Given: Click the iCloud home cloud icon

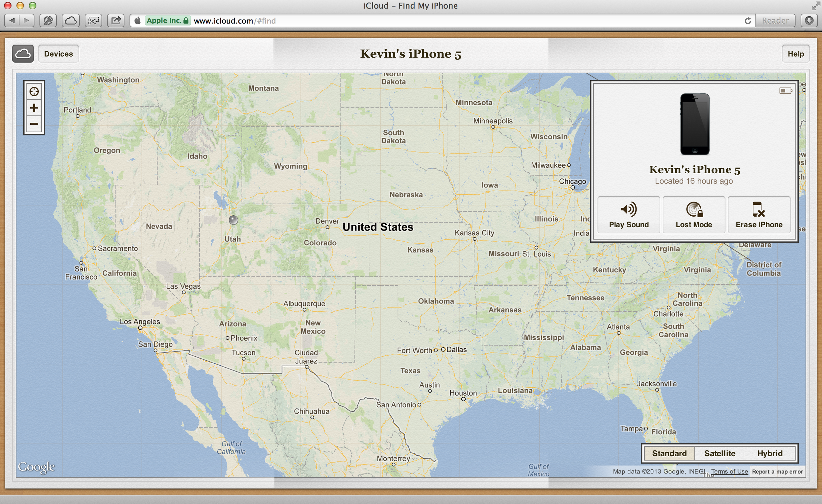Looking at the screenshot, I should [23, 54].
